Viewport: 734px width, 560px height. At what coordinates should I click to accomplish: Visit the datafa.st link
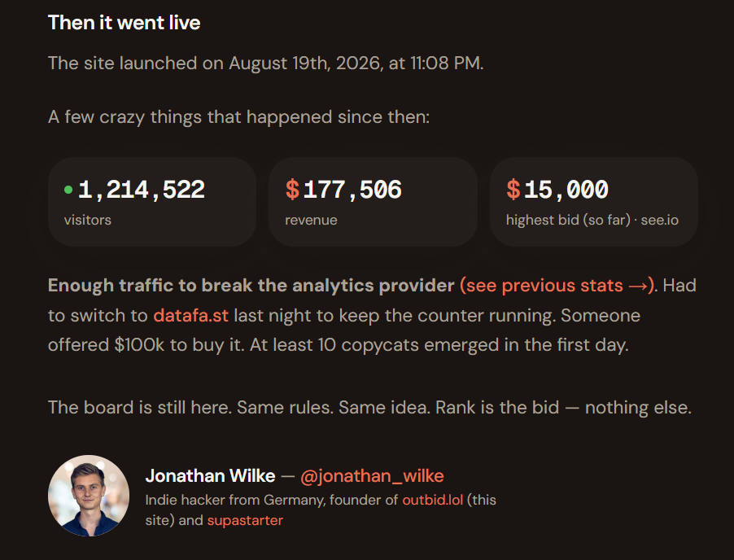[191, 316]
